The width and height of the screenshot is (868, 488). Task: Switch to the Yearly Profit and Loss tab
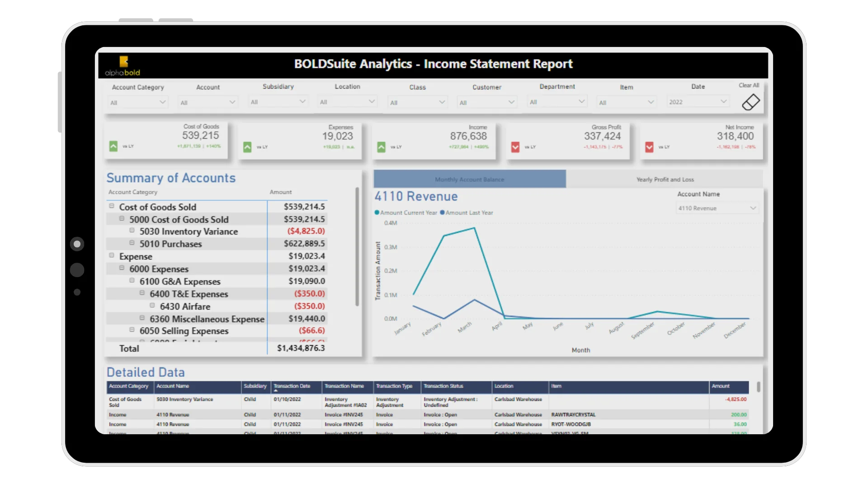(x=665, y=179)
